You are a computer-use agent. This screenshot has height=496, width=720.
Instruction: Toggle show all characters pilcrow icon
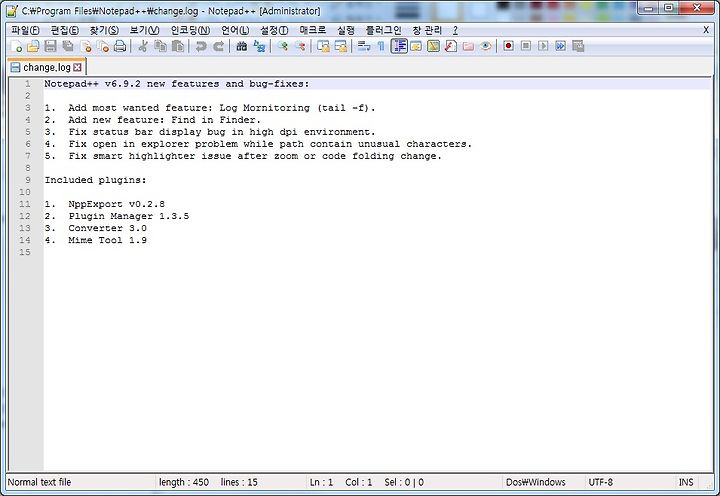pos(381,46)
